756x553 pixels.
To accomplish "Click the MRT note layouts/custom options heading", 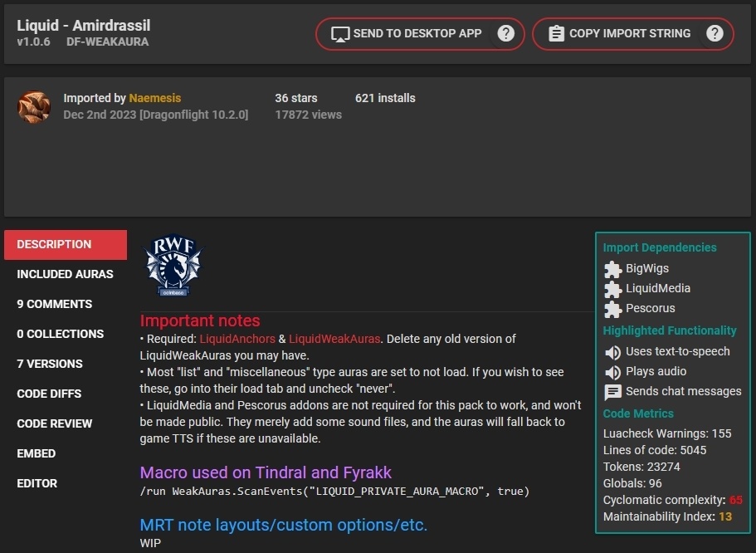I will tap(284, 525).
